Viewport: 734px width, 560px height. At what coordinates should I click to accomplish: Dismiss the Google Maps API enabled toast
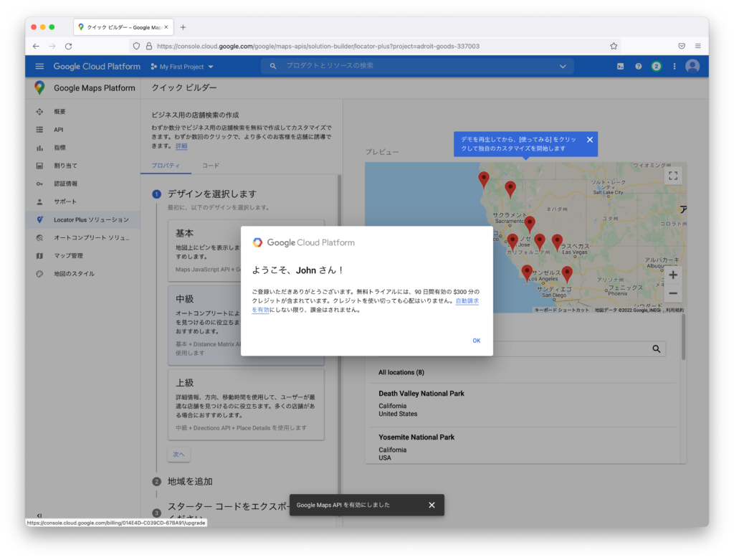point(432,505)
